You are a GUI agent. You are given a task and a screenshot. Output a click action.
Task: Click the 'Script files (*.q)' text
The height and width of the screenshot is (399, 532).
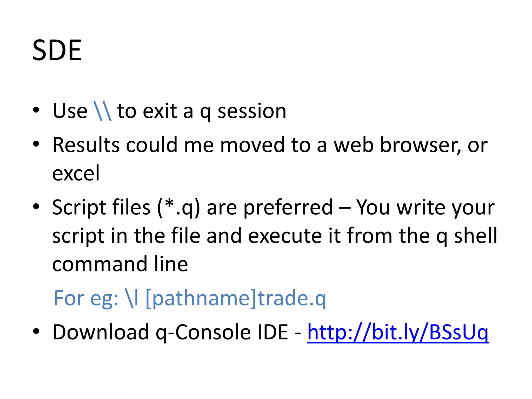click(x=127, y=208)
